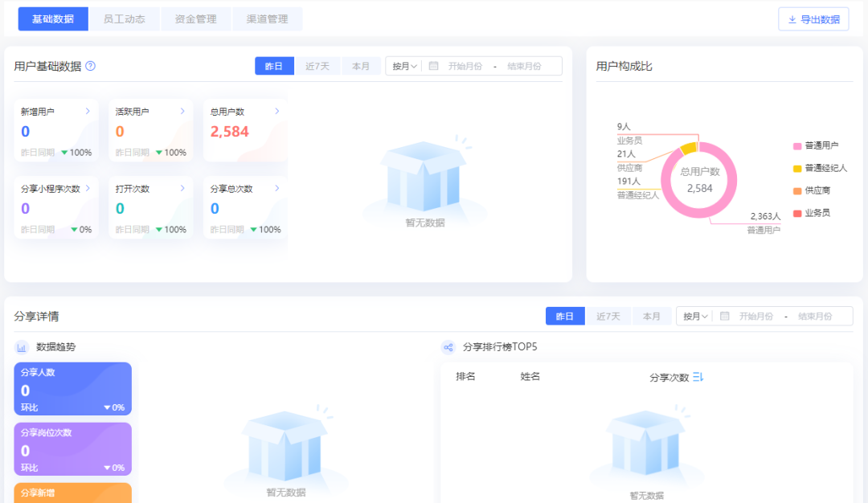This screenshot has width=868, height=503.
Task: Open the 员工动态 tab
Action: pos(124,18)
